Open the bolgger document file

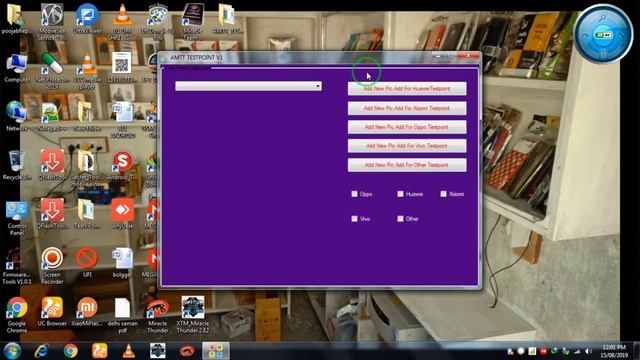coord(122,263)
